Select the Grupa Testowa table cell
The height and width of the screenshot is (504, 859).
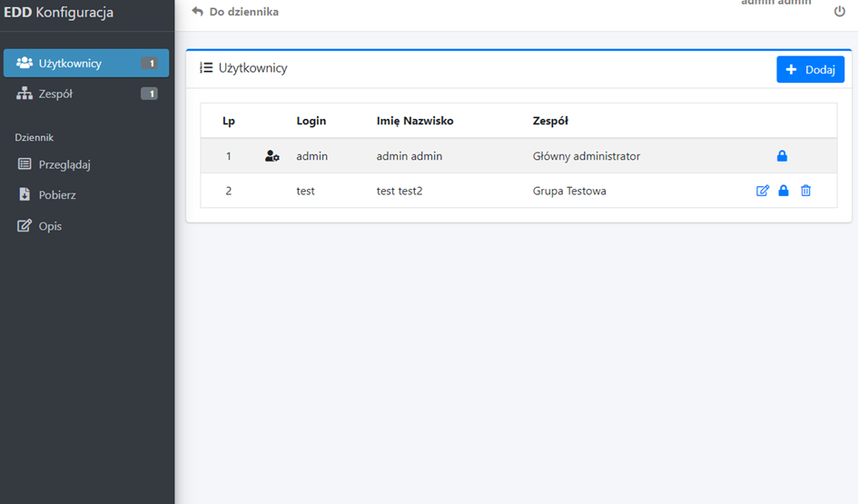click(569, 191)
